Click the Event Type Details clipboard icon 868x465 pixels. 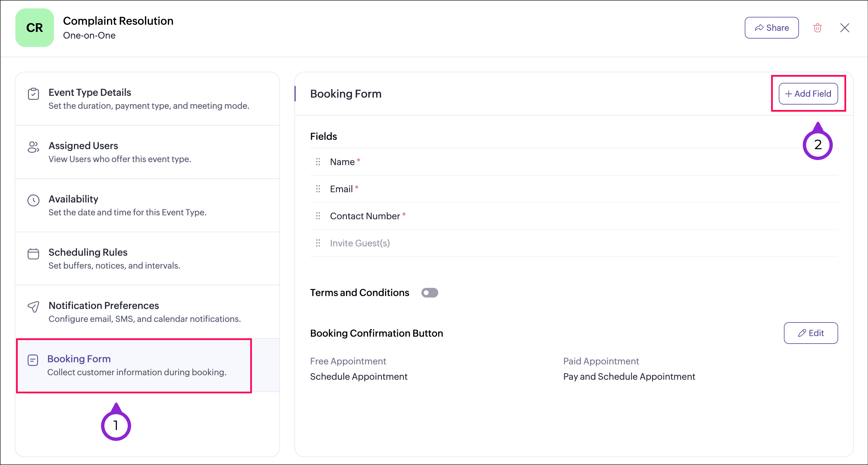point(33,94)
